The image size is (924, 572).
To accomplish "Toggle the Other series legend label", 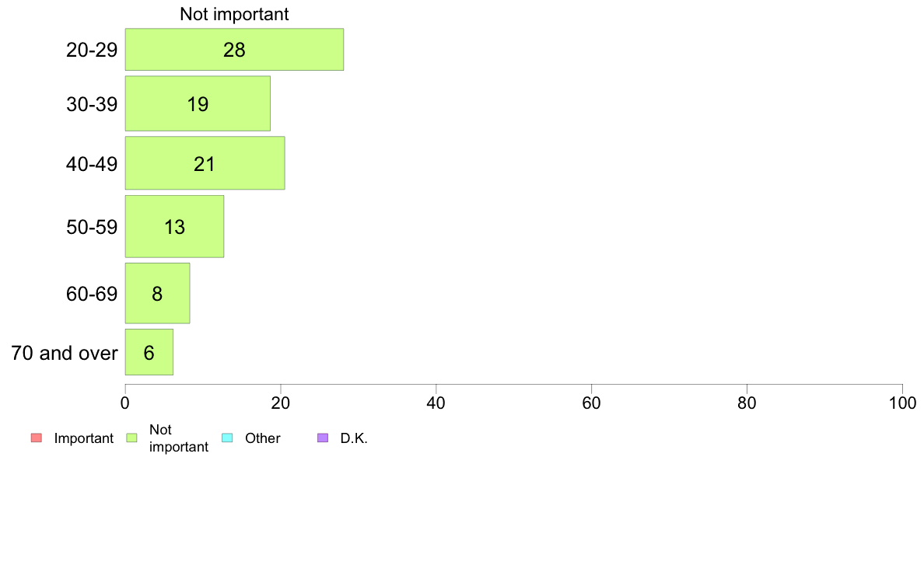I will 262,438.
